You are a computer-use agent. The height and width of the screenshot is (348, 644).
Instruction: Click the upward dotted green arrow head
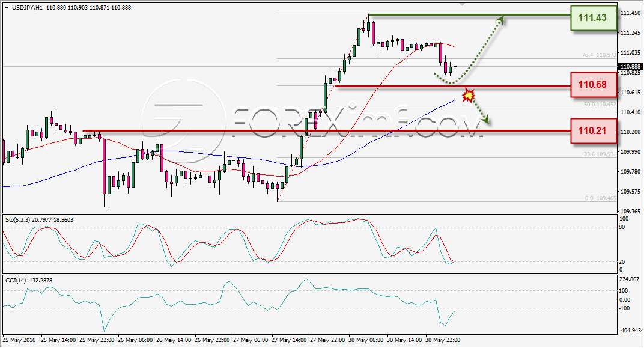click(500, 20)
